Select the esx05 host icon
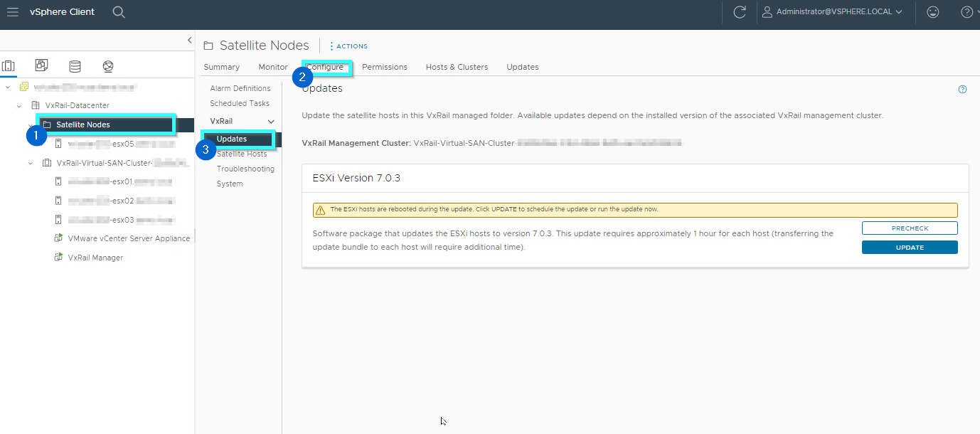Screen dimensions: 980x434 pos(59,144)
